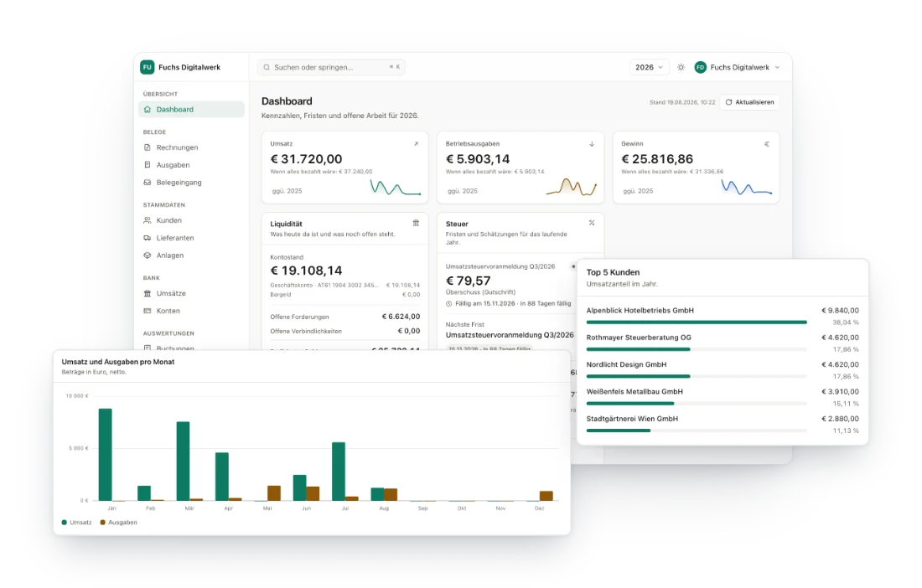
Task: Click the 'Stand 19.08.2026, 10:22' timestamp
Action: pos(682,102)
